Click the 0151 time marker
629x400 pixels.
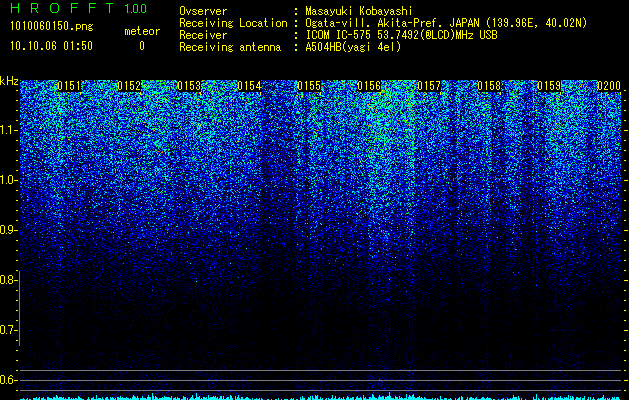coord(69,86)
